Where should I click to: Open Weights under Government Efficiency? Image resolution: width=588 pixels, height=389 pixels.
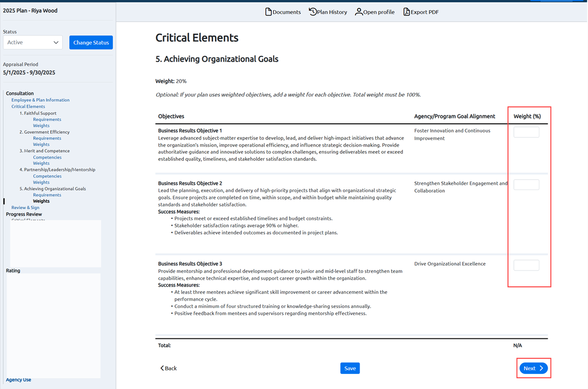tap(41, 144)
